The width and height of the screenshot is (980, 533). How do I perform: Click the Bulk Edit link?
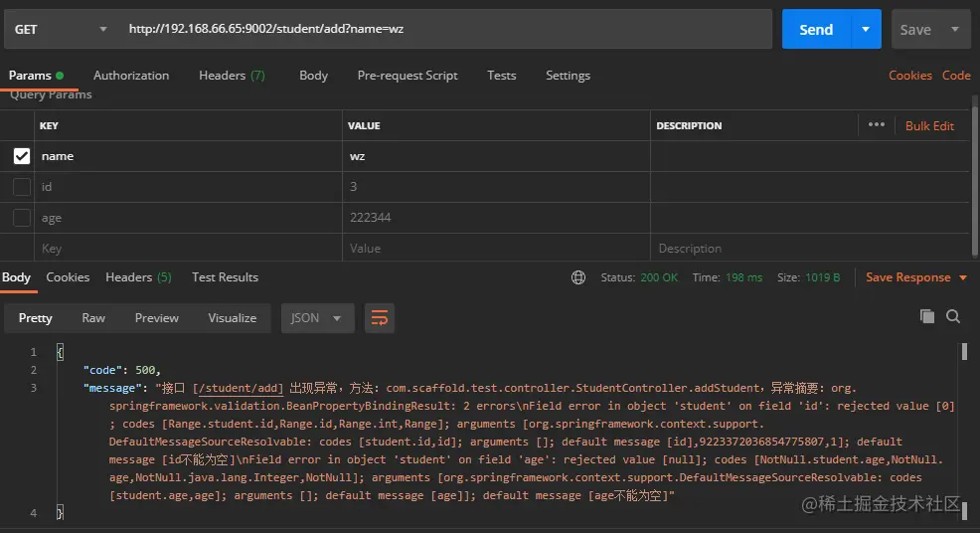[x=929, y=126]
